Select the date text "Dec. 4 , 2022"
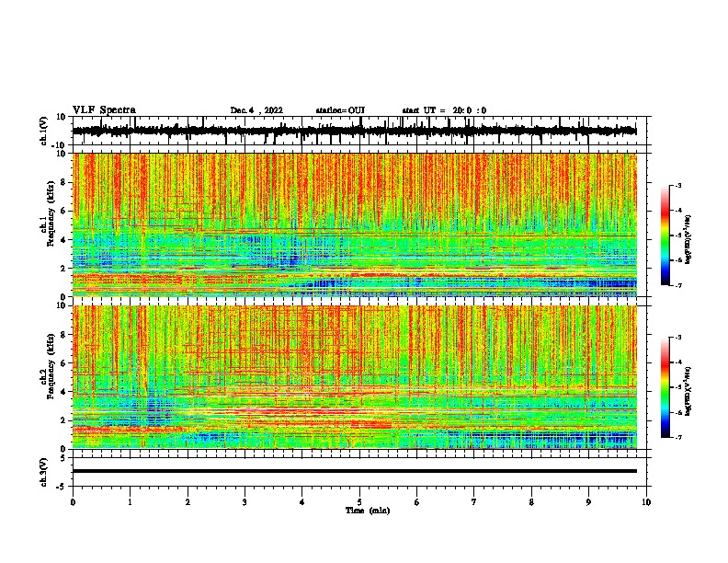This screenshot has width=728, height=563. click(x=256, y=110)
